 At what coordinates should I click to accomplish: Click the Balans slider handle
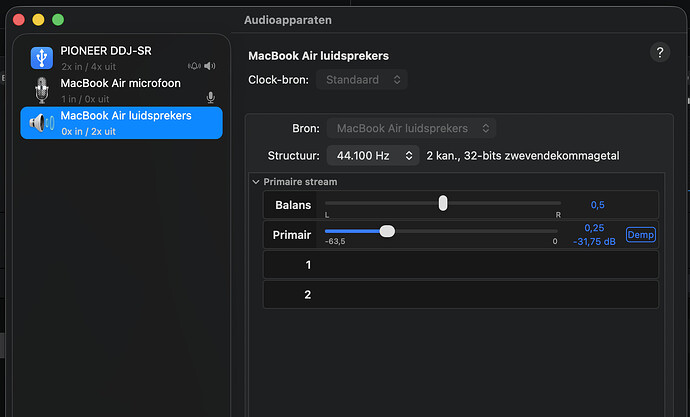coord(443,203)
